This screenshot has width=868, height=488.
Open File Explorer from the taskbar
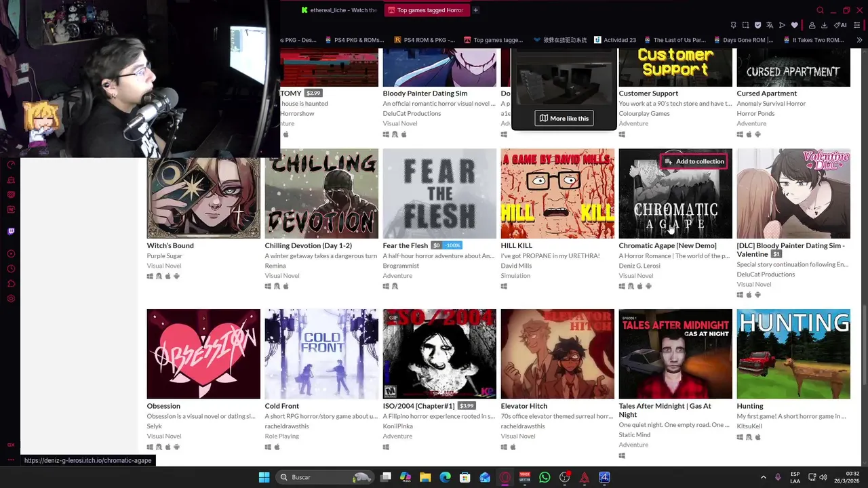[425, 477]
